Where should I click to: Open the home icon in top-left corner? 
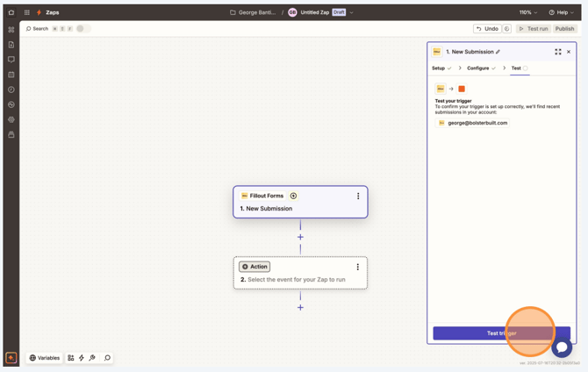click(11, 12)
